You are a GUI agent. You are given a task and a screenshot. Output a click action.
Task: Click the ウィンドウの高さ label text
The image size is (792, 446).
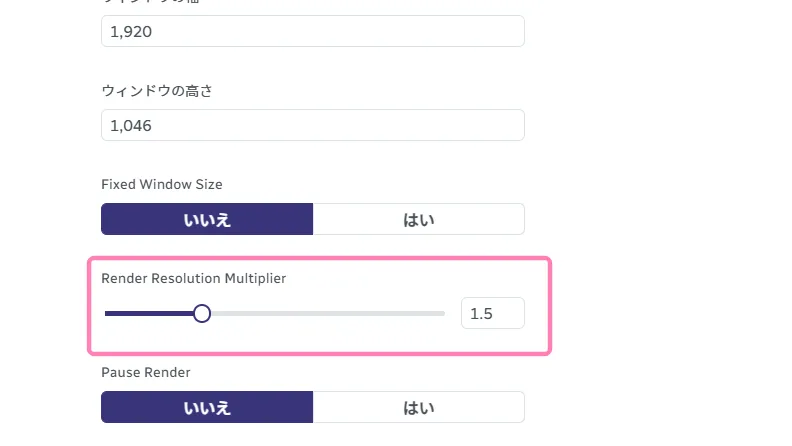[157, 91]
